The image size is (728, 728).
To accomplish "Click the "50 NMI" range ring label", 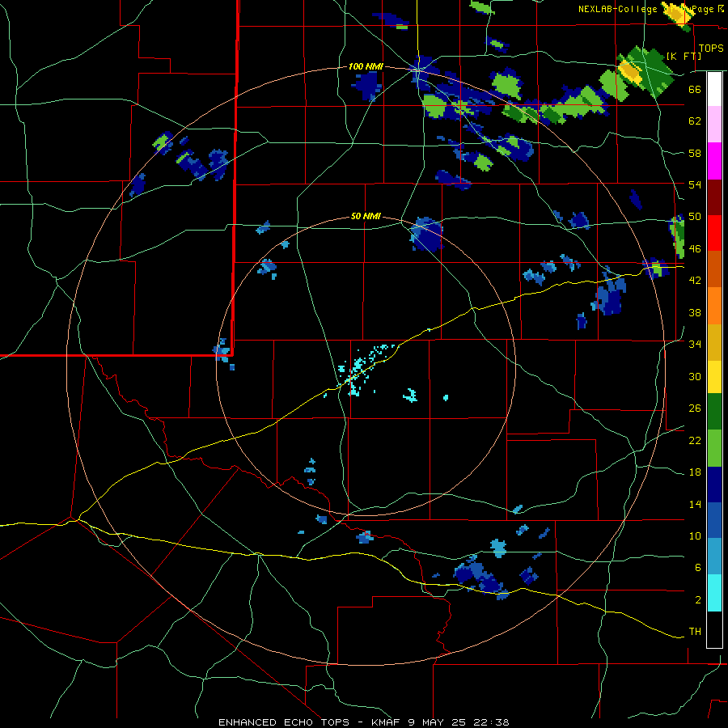I will [x=366, y=216].
